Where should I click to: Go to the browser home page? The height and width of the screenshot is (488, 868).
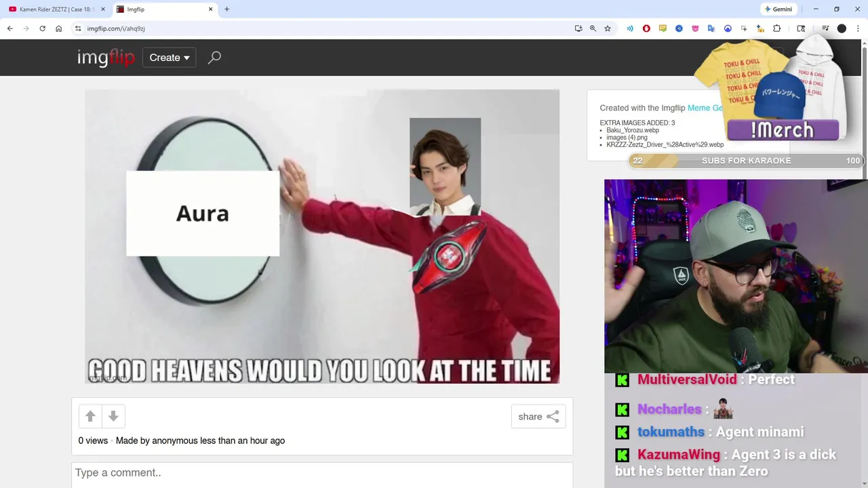click(x=58, y=28)
